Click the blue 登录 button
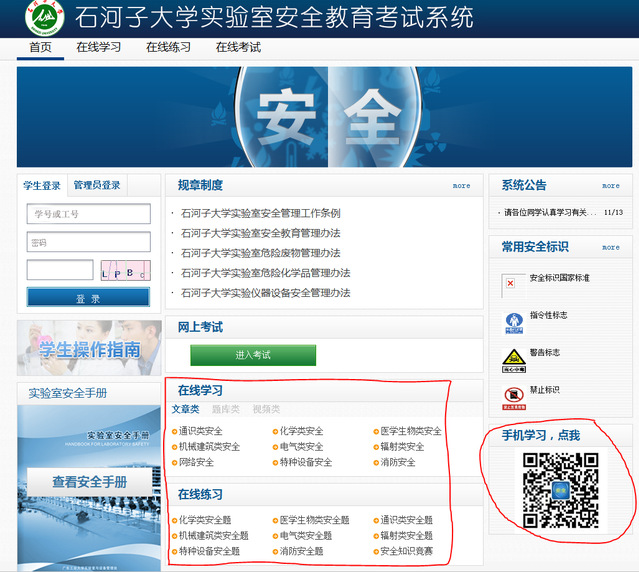 pos(88,297)
